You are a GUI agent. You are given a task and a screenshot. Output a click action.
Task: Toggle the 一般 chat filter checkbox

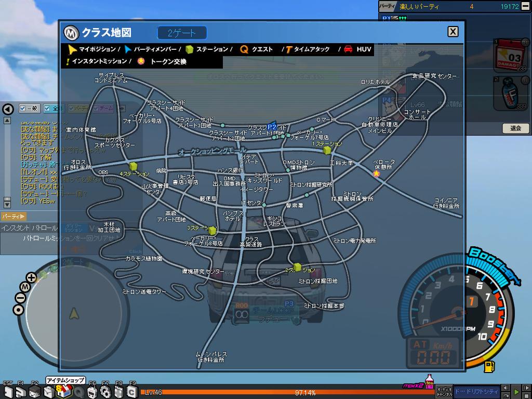tap(23, 108)
